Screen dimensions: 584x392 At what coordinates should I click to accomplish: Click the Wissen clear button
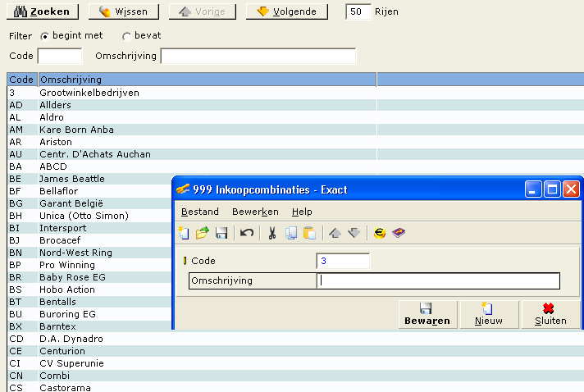[124, 11]
